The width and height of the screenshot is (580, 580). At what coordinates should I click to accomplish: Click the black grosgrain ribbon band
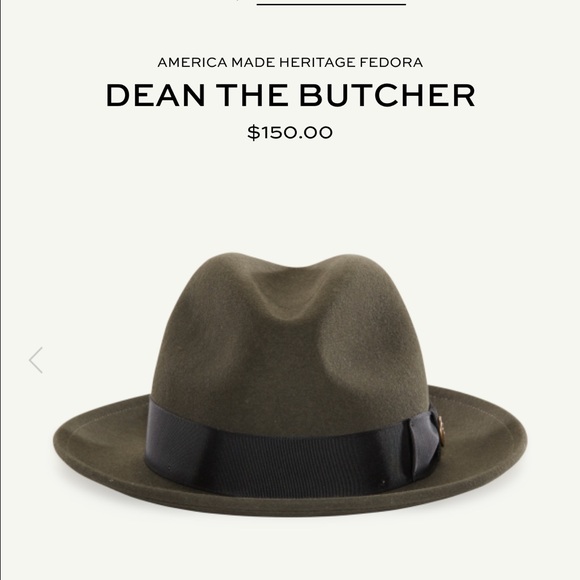click(x=281, y=448)
